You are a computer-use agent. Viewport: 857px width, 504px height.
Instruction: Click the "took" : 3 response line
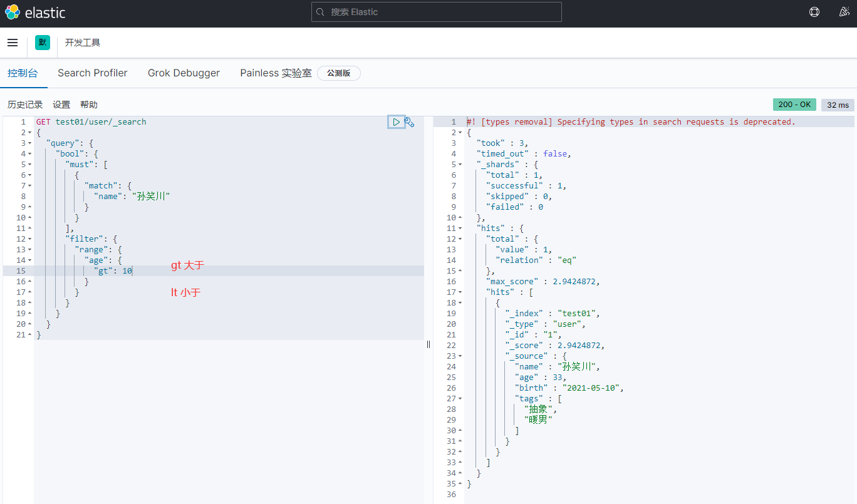click(x=502, y=143)
